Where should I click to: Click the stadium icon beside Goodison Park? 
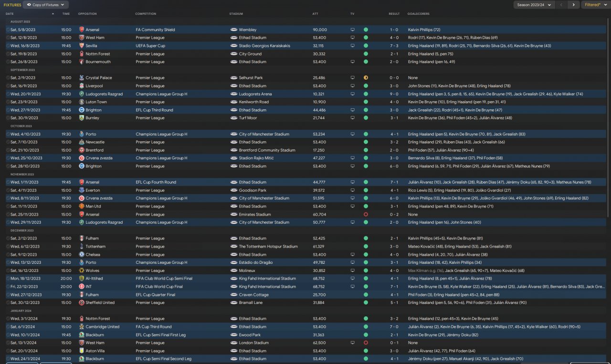234,190
